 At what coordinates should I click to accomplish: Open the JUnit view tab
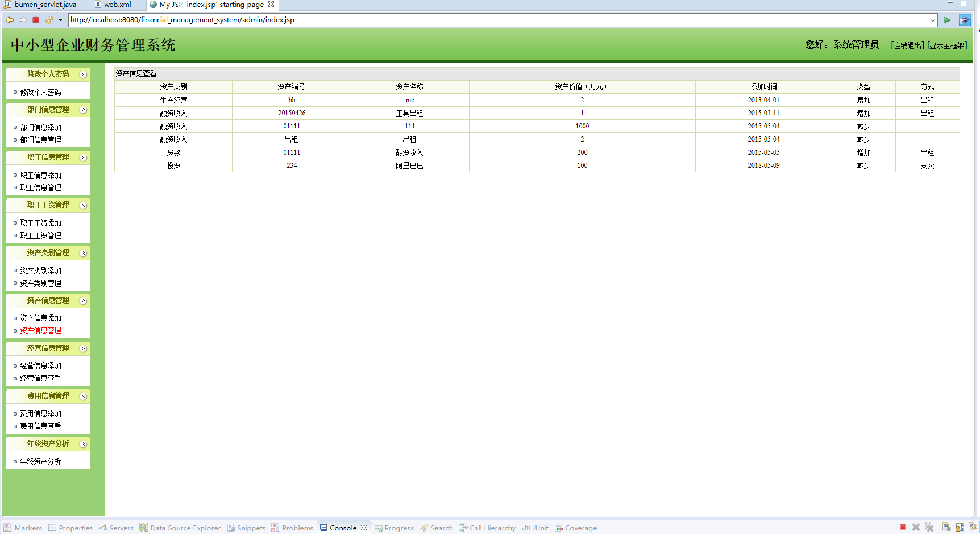tap(535, 528)
